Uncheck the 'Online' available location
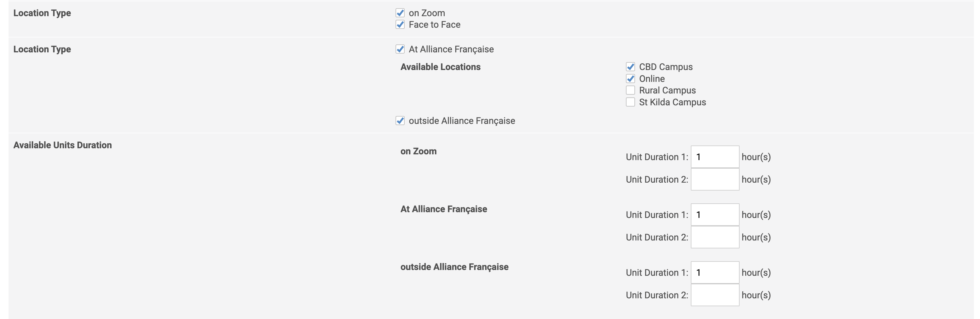 (630, 79)
